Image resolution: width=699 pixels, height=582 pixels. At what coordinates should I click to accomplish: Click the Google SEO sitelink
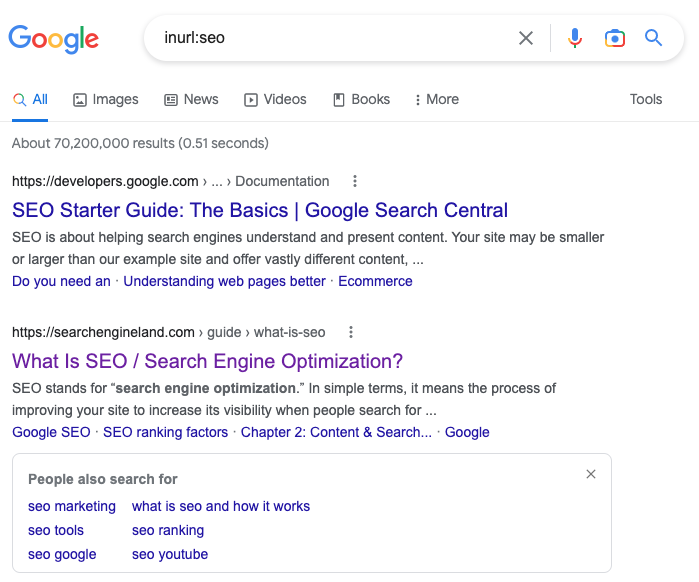click(51, 432)
